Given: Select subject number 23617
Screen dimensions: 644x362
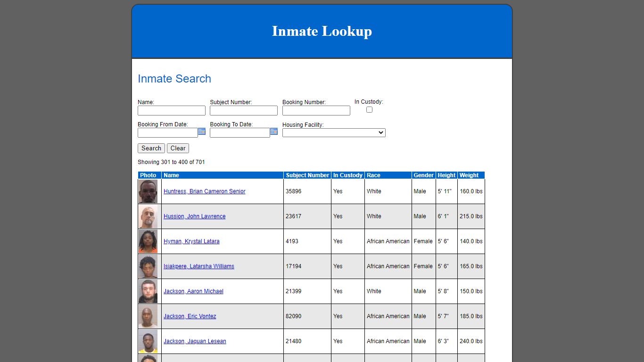Looking at the screenshot, I should 293,216.
